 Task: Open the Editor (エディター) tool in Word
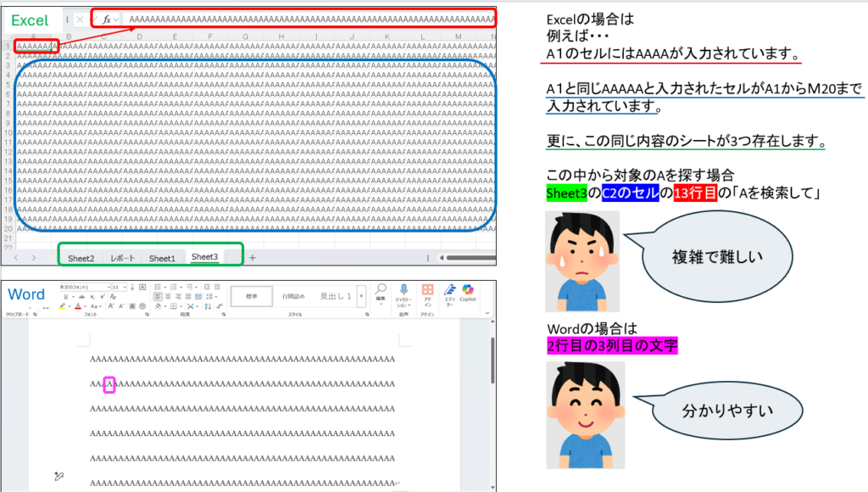448,291
